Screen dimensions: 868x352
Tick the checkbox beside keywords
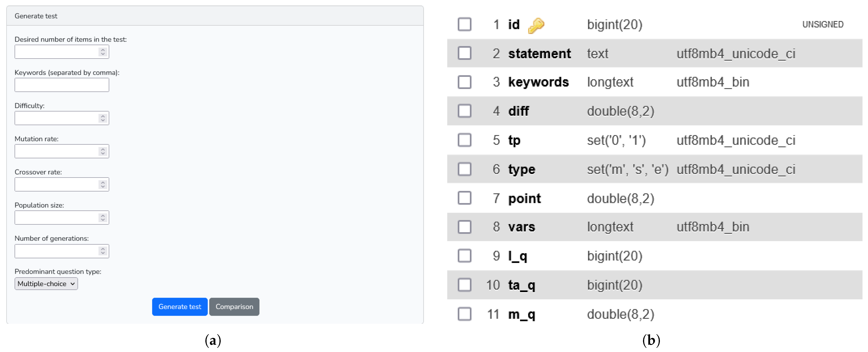click(464, 82)
